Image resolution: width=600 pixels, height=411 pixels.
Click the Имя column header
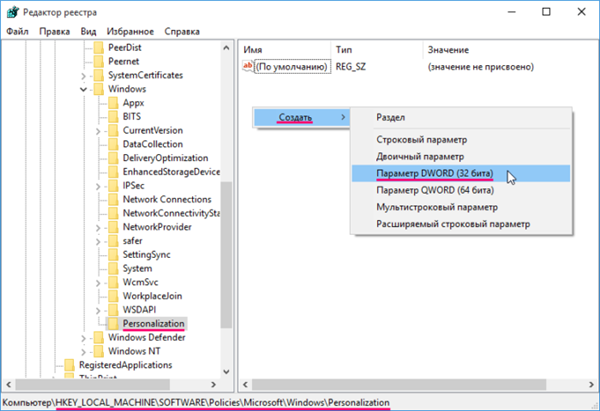(285, 50)
